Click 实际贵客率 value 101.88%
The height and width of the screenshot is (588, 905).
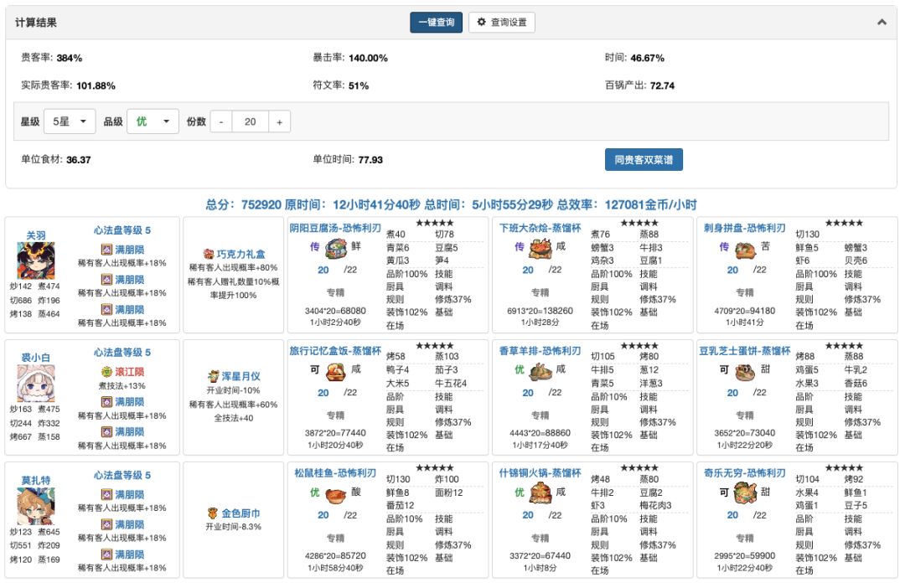coord(96,85)
